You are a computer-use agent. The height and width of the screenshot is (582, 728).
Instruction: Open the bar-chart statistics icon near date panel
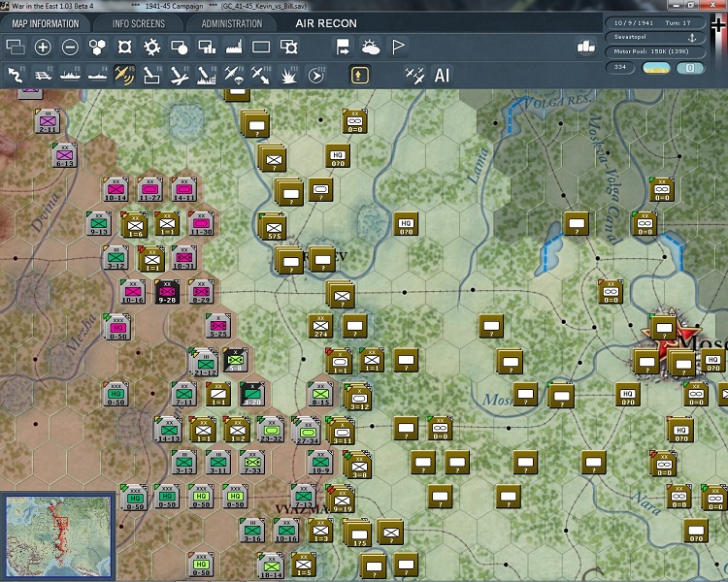[586, 47]
